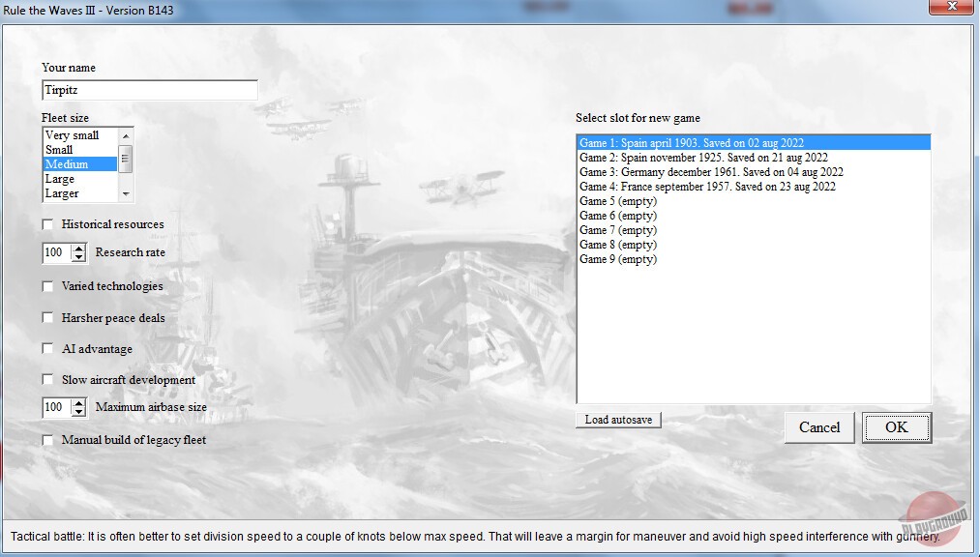980x557 pixels.
Task: Increase Research rate with up arrow
Action: point(78,249)
